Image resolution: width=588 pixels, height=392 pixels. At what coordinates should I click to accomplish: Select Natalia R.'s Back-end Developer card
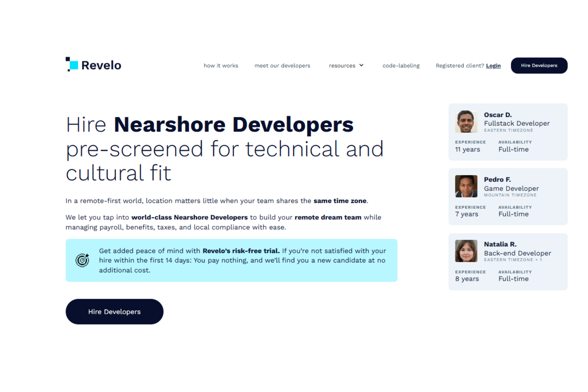coord(508,261)
